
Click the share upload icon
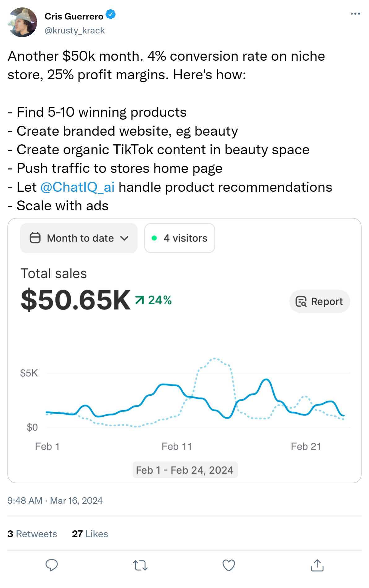pos(317,565)
